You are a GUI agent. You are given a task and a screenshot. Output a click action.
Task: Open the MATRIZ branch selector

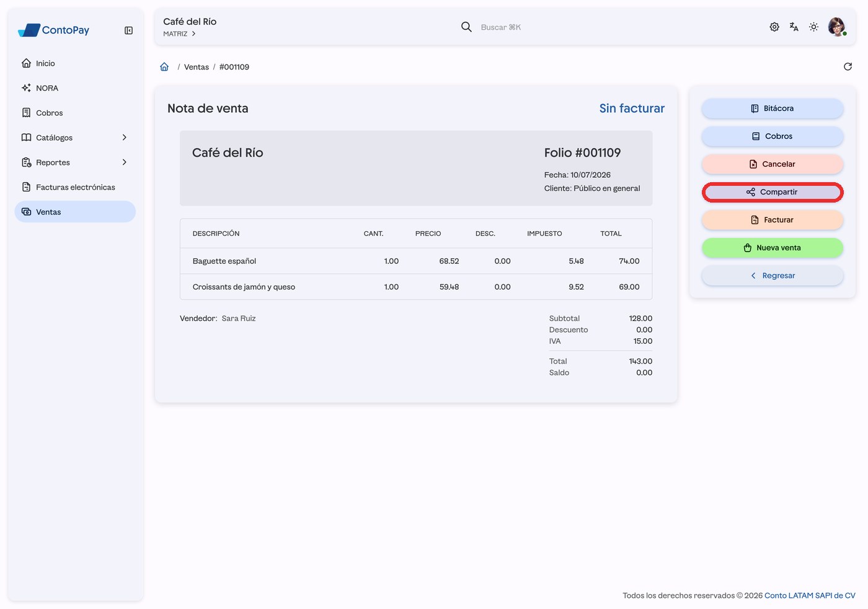(x=180, y=34)
